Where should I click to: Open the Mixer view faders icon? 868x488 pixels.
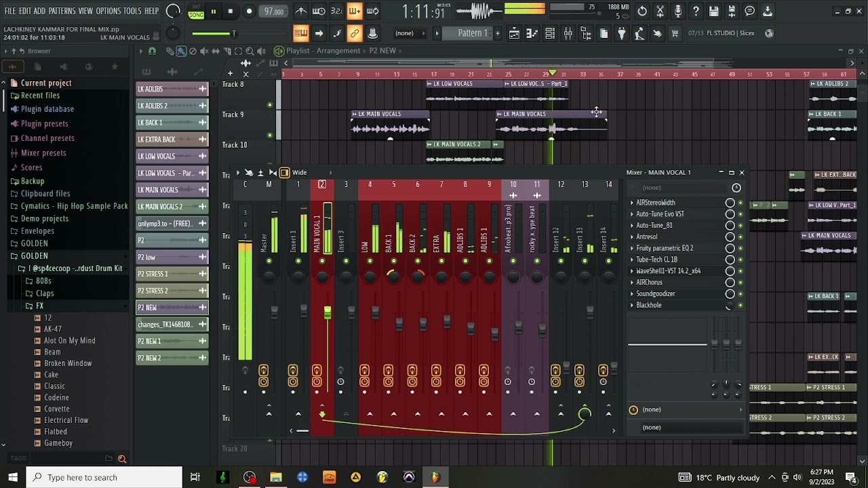[x=568, y=33]
